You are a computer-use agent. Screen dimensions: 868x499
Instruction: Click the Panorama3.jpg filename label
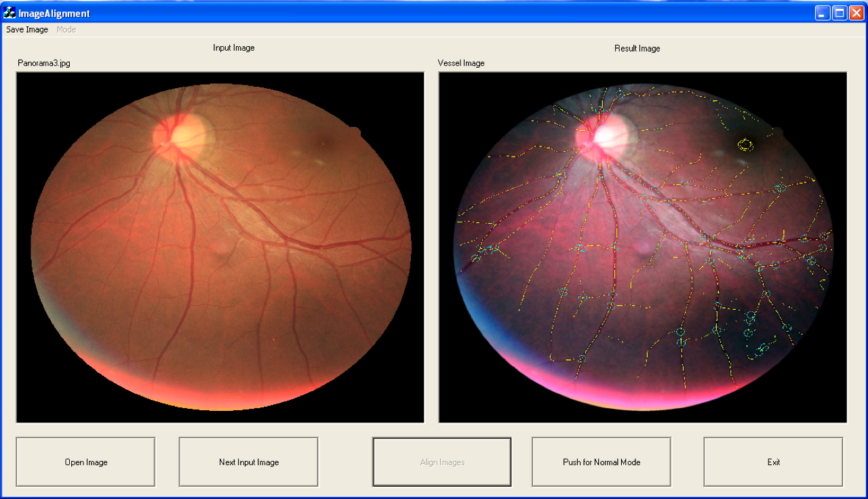44,63
